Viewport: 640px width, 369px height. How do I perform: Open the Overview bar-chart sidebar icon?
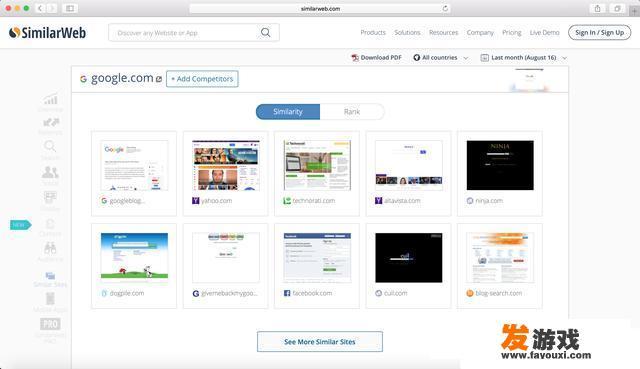[51, 99]
